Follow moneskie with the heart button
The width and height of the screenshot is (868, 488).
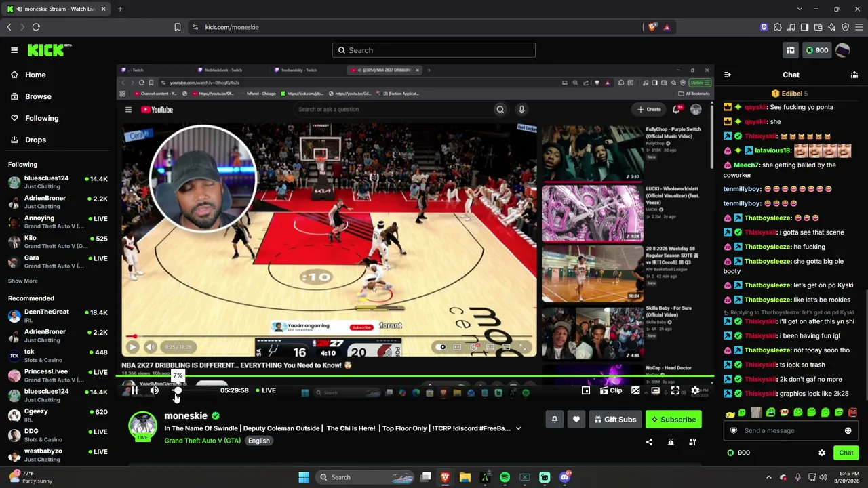coord(576,420)
